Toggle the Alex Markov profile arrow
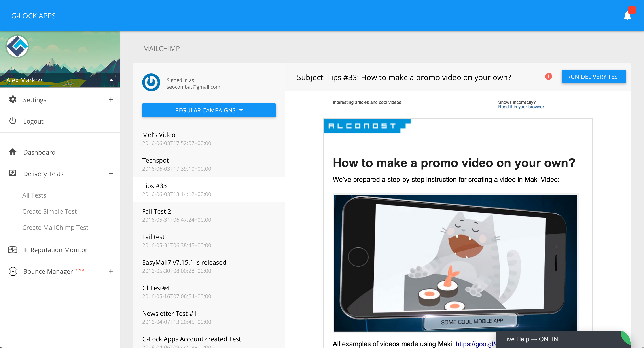The image size is (644, 348). [x=111, y=80]
